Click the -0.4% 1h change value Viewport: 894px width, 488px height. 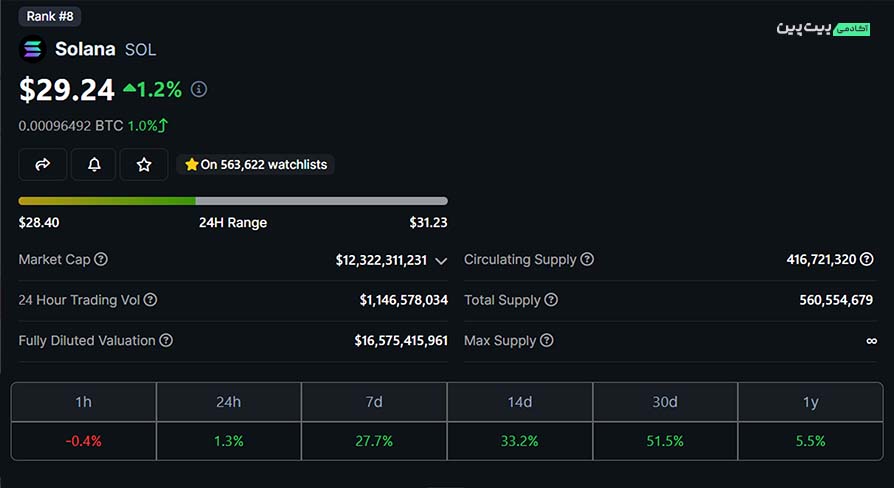pyautogui.click(x=83, y=441)
